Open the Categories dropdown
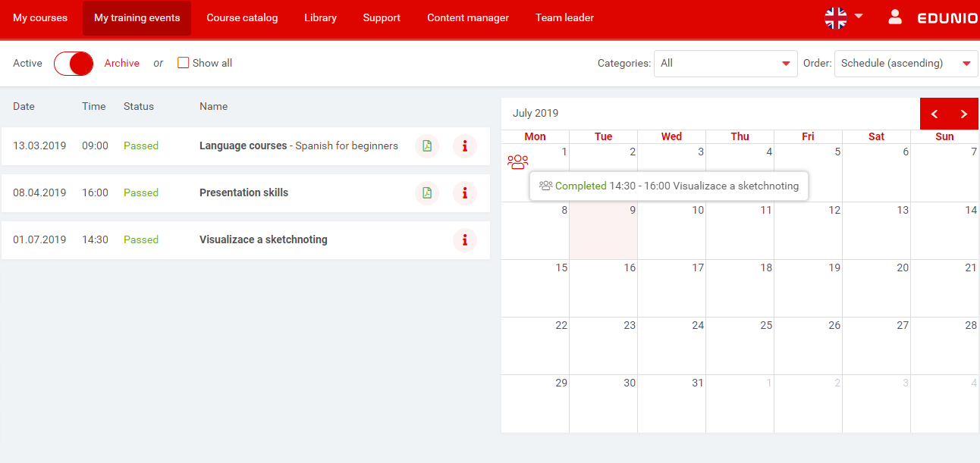 pos(726,64)
